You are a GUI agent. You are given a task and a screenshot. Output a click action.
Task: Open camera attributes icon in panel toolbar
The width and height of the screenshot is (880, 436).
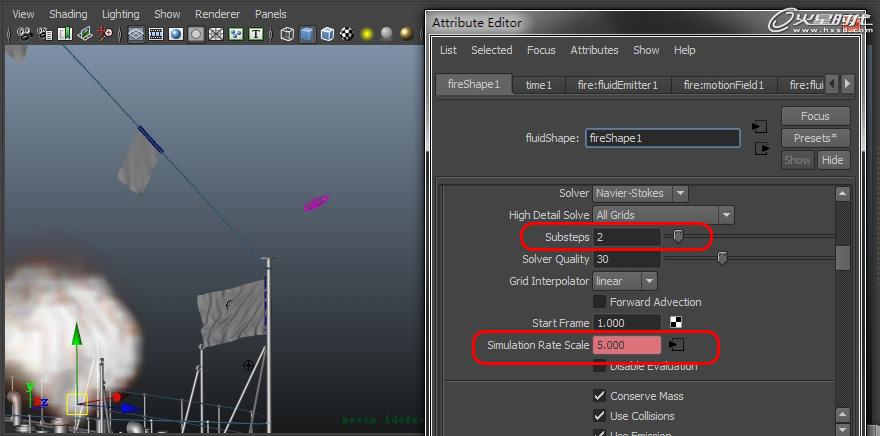(x=45, y=35)
